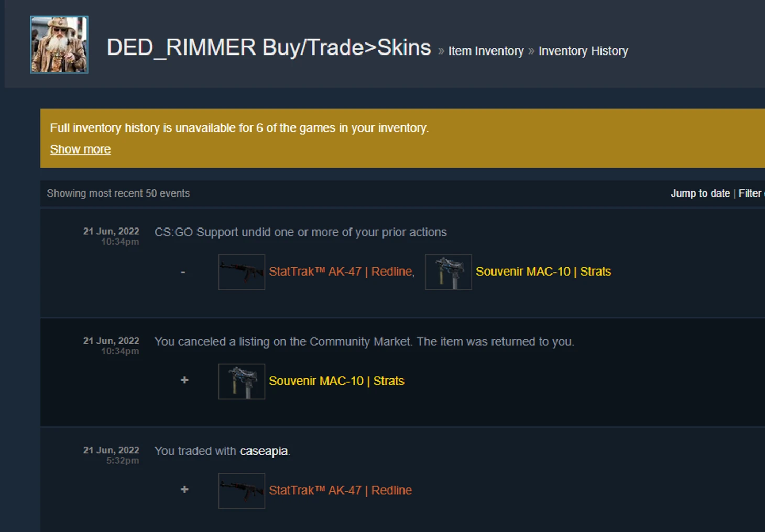765x532 pixels.
Task: Expand the Show more link in the warning banner
Action: [x=80, y=149]
